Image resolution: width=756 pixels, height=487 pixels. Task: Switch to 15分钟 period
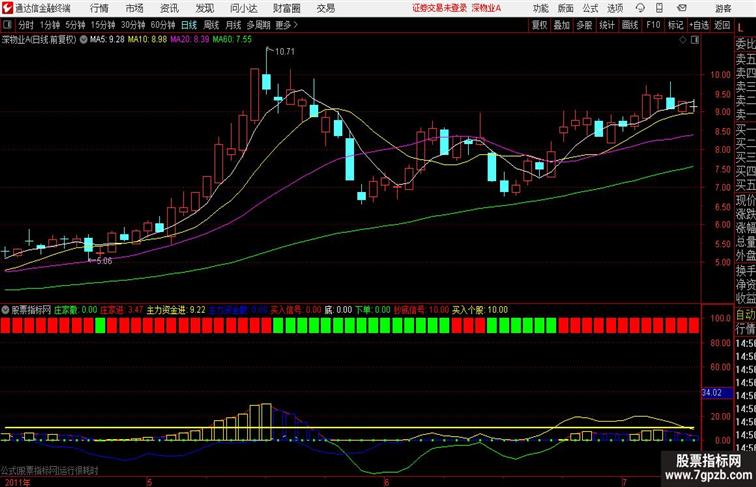pyautogui.click(x=103, y=25)
